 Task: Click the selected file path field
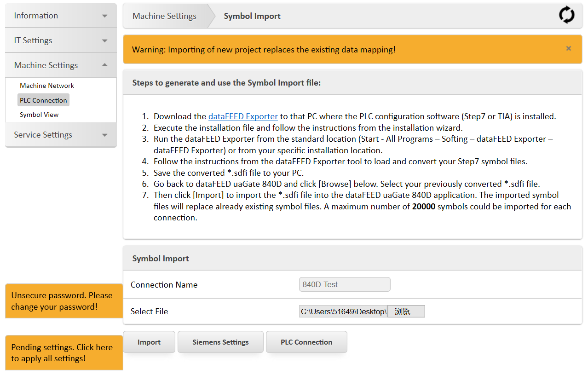click(x=343, y=312)
